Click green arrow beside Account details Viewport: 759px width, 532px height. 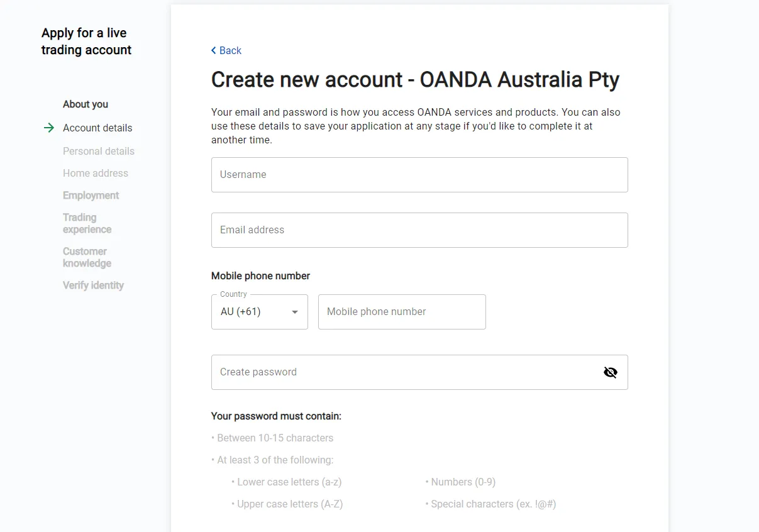(48, 128)
